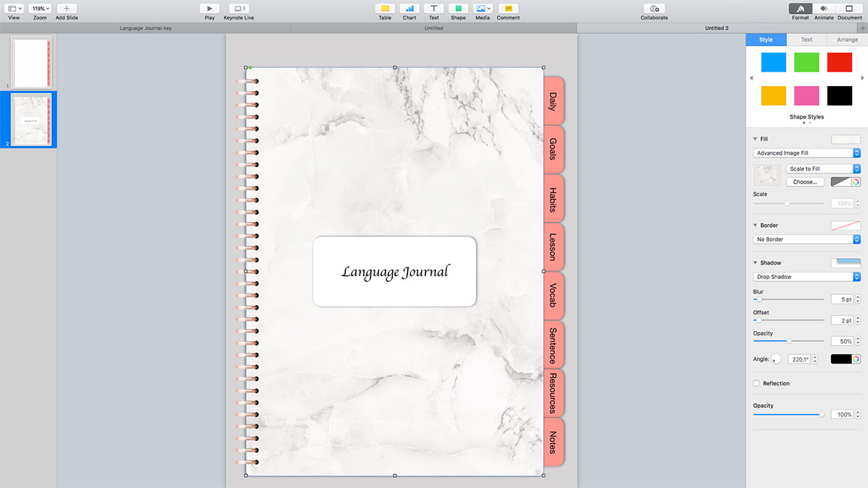Screen dimensions: 868x488
Task: Add a Comment
Action: 508,9
